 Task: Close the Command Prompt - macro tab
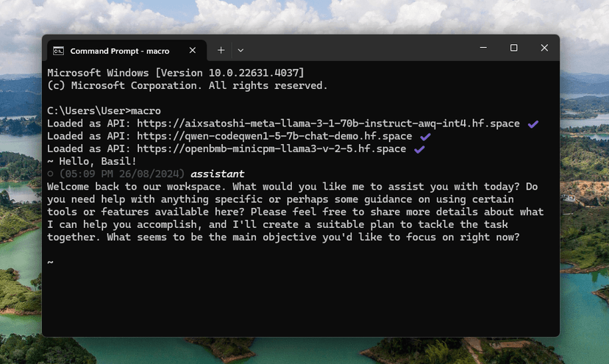(x=192, y=51)
